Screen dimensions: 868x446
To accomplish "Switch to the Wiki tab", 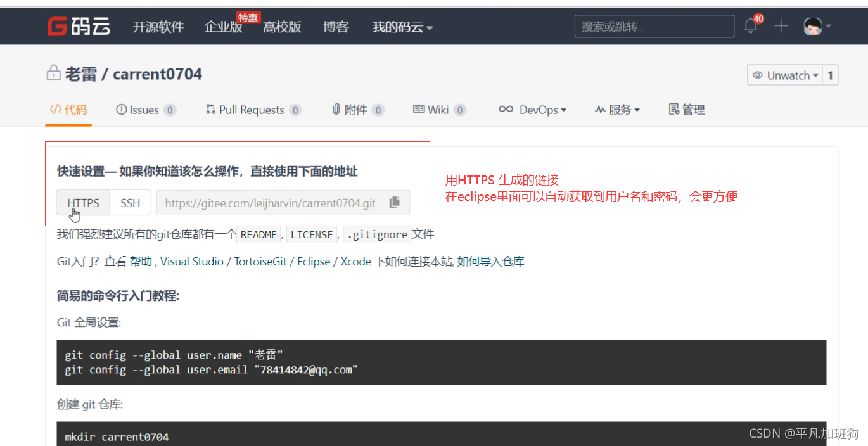I will click(x=439, y=110).
